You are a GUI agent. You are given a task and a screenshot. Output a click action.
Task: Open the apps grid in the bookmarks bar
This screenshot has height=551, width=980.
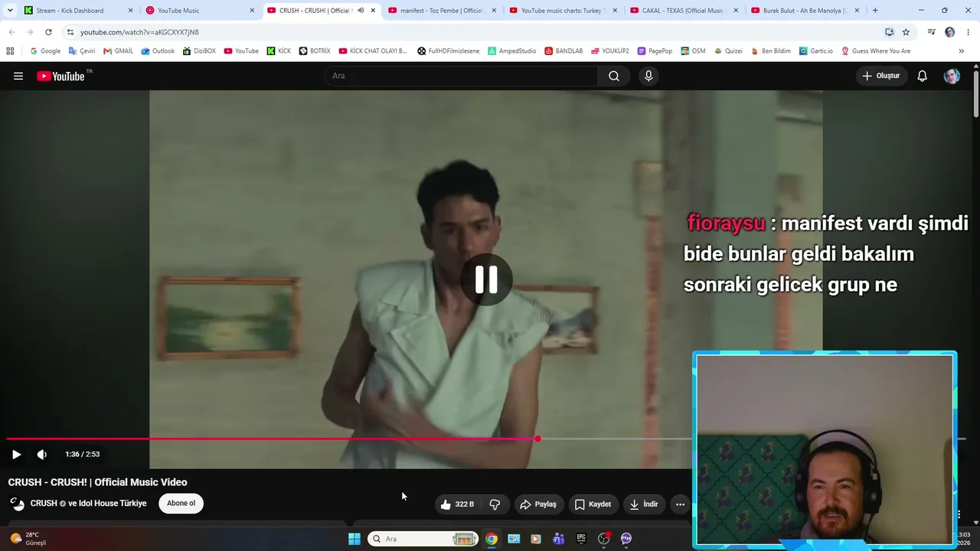point(10,51)
